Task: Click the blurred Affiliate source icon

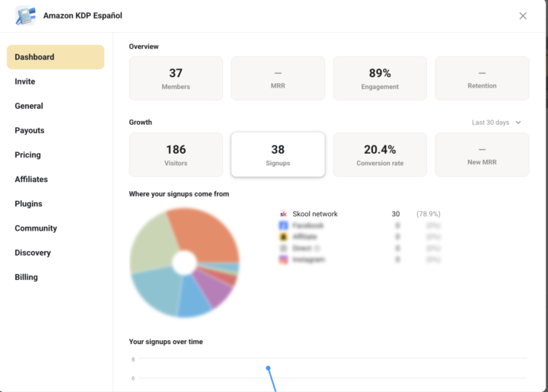Action: tap(283, 237)
